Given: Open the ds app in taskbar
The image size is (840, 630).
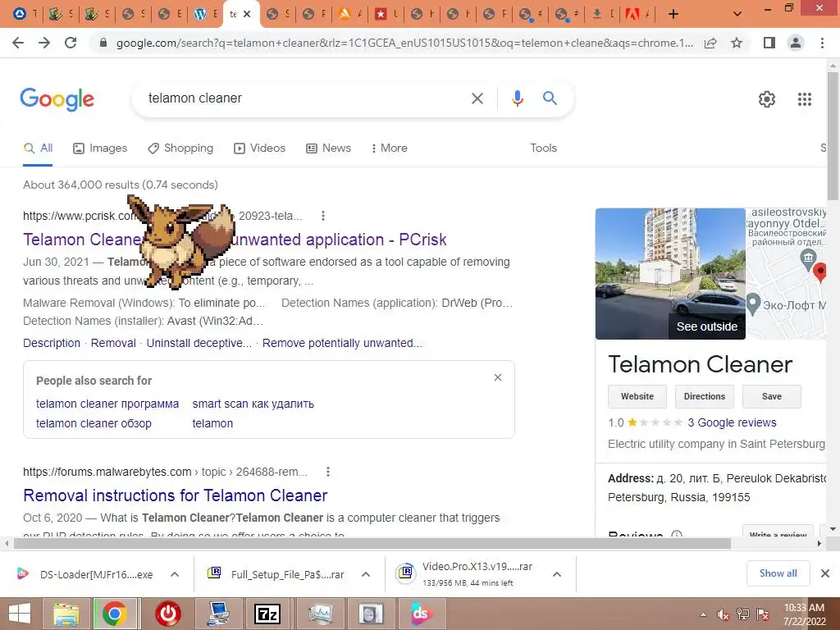Looking at the screenshot, I should click(421, 614).
